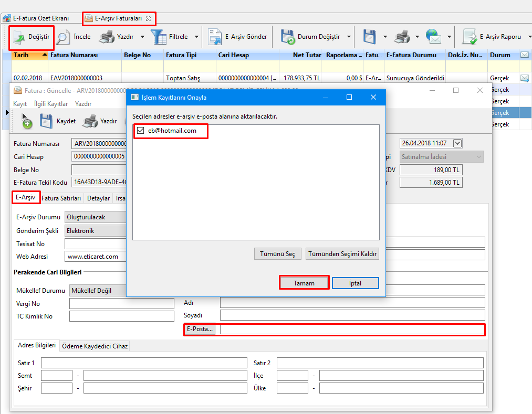The height and width of the screenshot is (414, 532).
Task: Click envelope icon in first invoice row
Action: 524,78
